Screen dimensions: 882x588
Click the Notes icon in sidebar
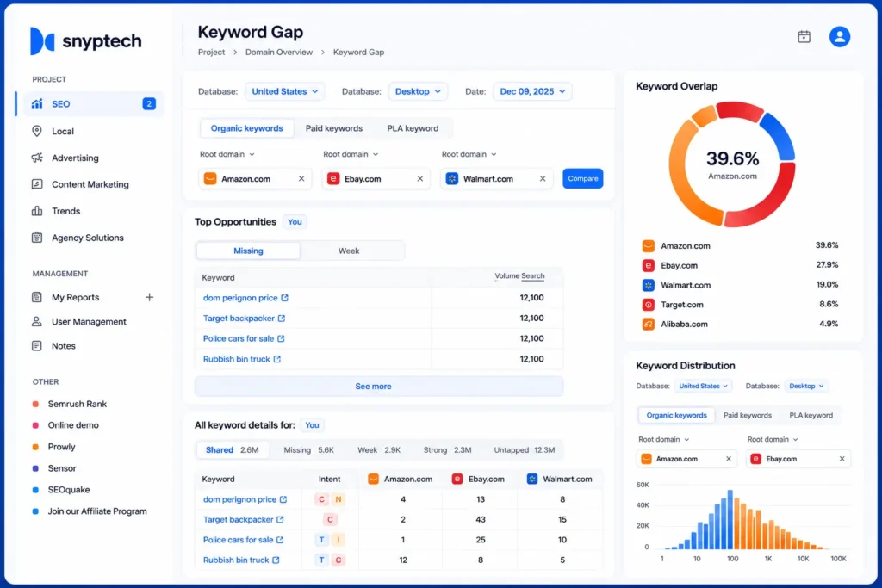[37, 346]
